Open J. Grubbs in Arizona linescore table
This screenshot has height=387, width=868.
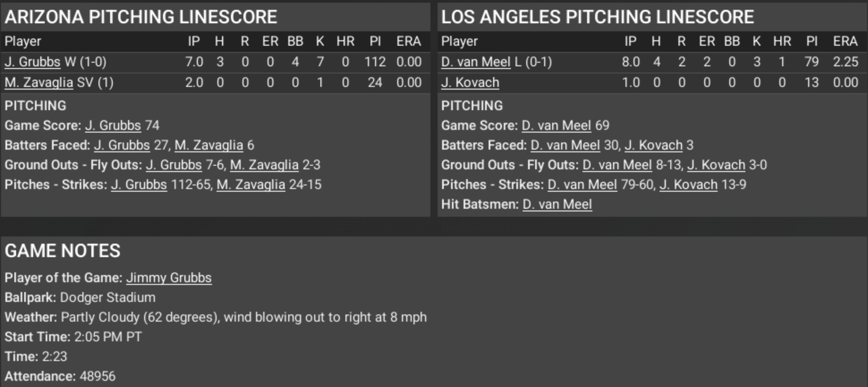pos(32,62)
